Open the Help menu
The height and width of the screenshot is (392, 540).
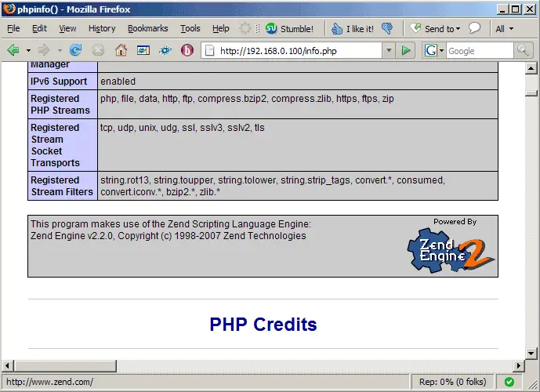[x=221, y=28]
